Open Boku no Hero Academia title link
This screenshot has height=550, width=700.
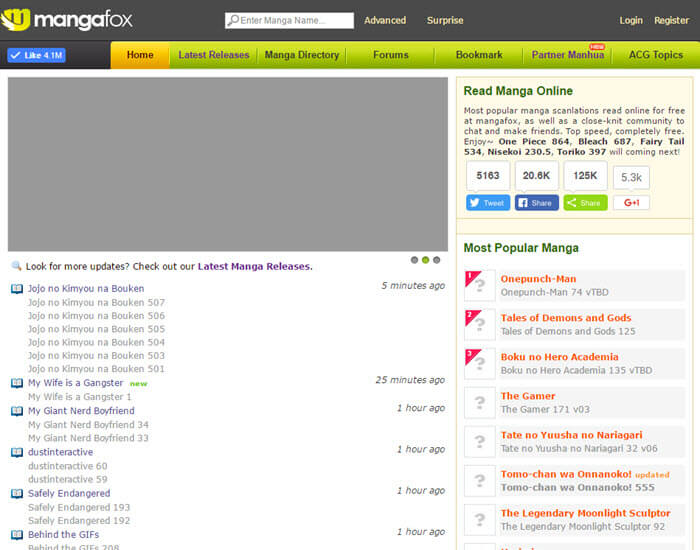559,357
